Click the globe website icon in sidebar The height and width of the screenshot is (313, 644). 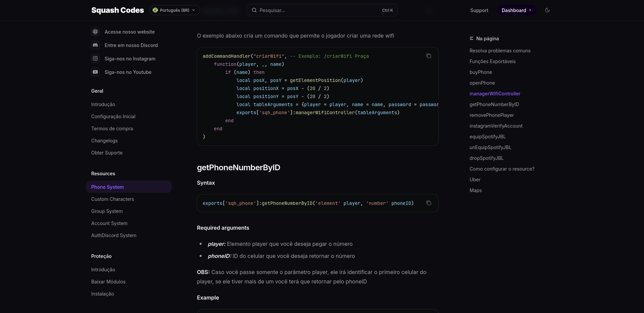(95, 32)
